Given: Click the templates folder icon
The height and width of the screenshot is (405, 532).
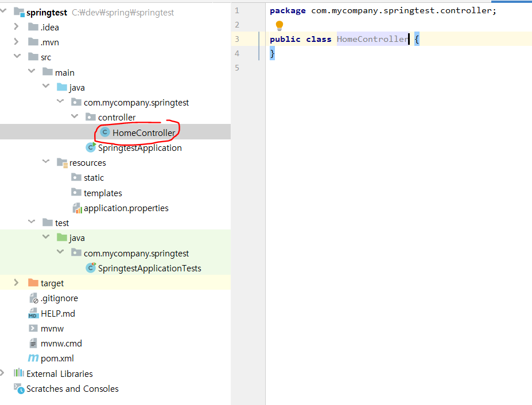Looking at the screenshot, I should (76, 192).
